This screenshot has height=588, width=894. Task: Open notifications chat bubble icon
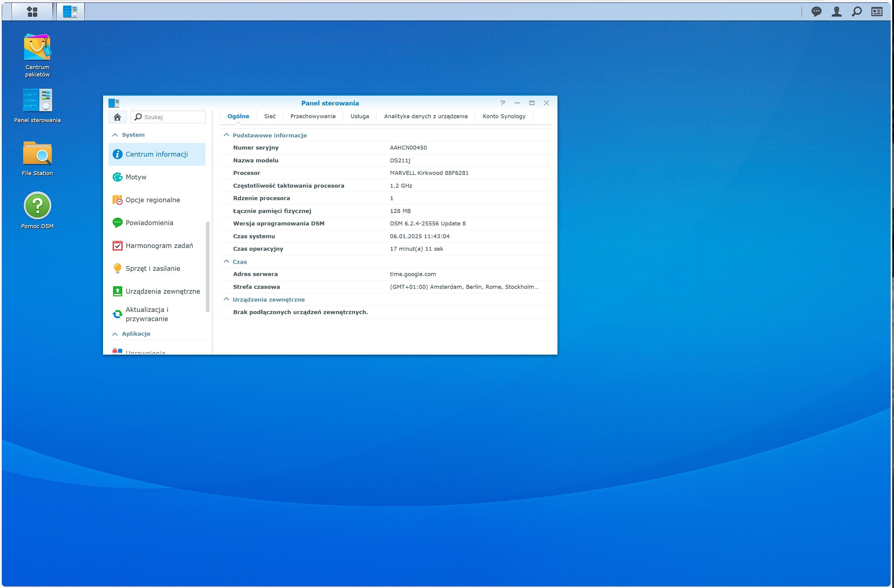click(816, 12)
